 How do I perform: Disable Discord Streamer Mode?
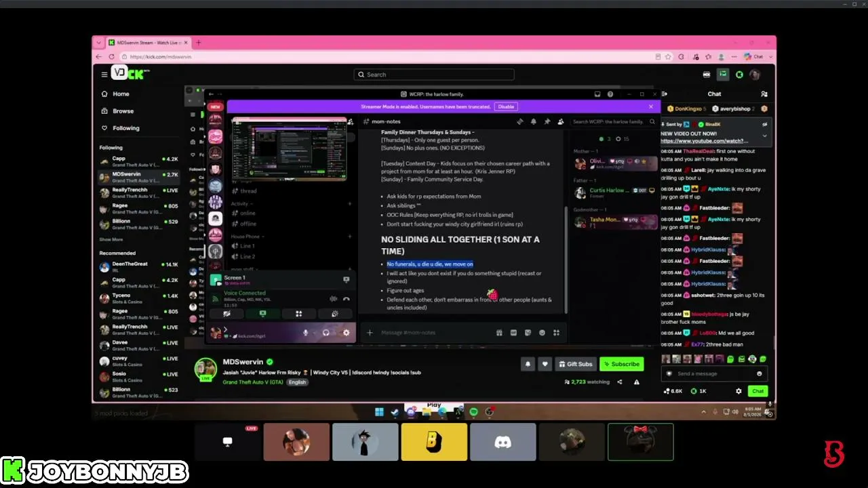[x=506, y=106]
